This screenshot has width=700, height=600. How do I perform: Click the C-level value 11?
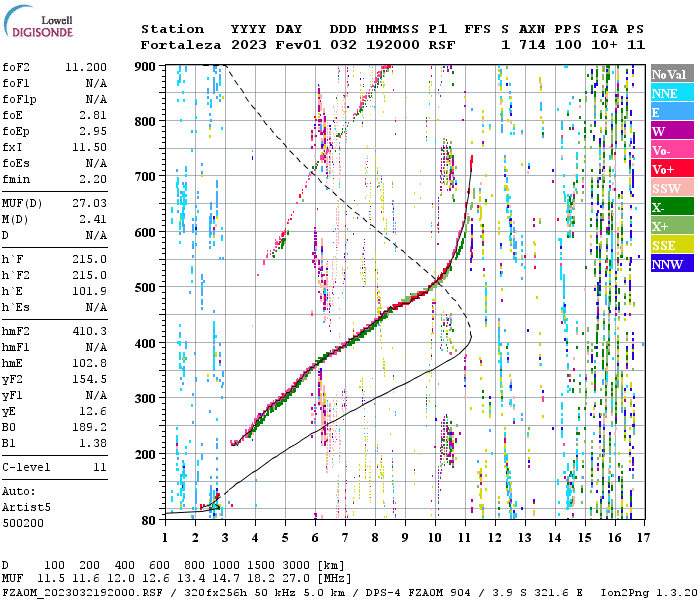[x=100, y=467]
